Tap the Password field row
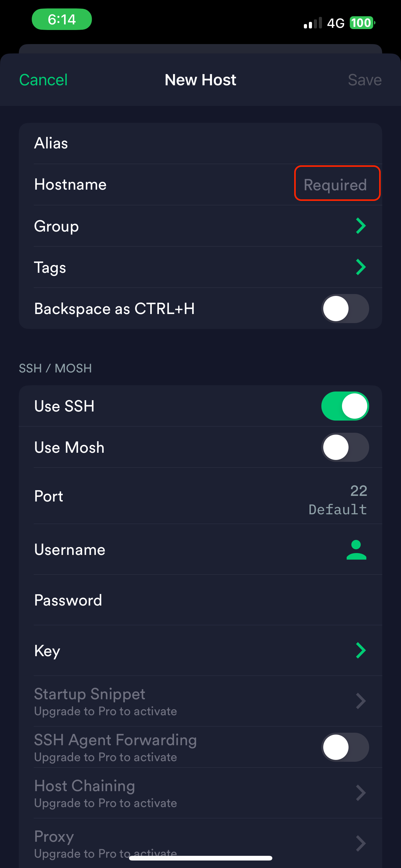The width and height of the screenshot is (401, 868). point(200,600)
